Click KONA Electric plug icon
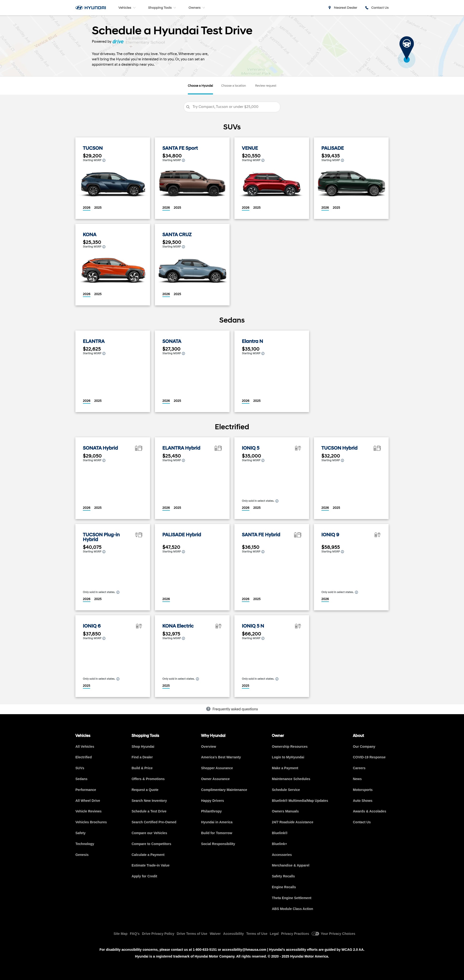Image resolution: width=464 pixels, height=980 pixels. (x=218, y=626)
